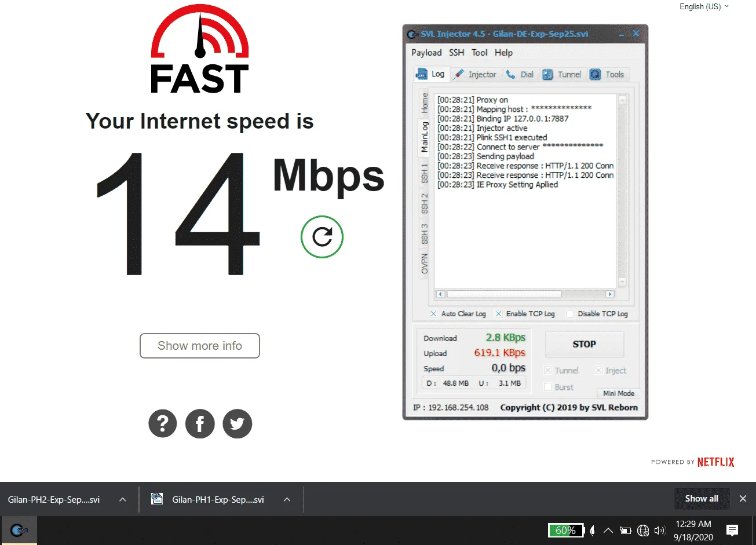Image resolution: width=756 pixels, height=545 pixels.
Task: Check the Disable TCP Log checkbox
Action: click(570, 314)
